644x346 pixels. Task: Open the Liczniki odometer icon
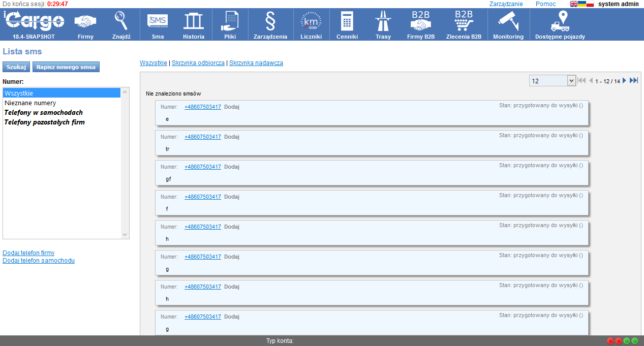click(x=311, y=22)
